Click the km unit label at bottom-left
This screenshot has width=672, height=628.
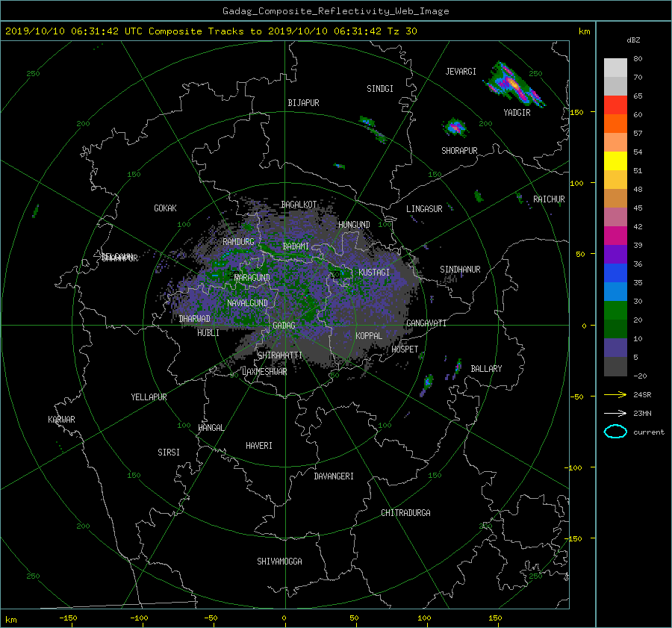pyautogui.click(x=10, y=620)
